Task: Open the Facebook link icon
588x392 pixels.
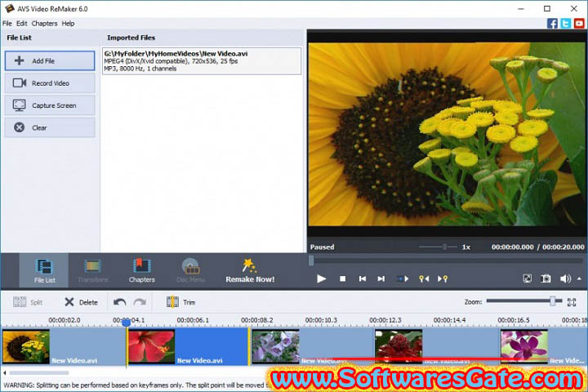Action: [x=552, y=24]
